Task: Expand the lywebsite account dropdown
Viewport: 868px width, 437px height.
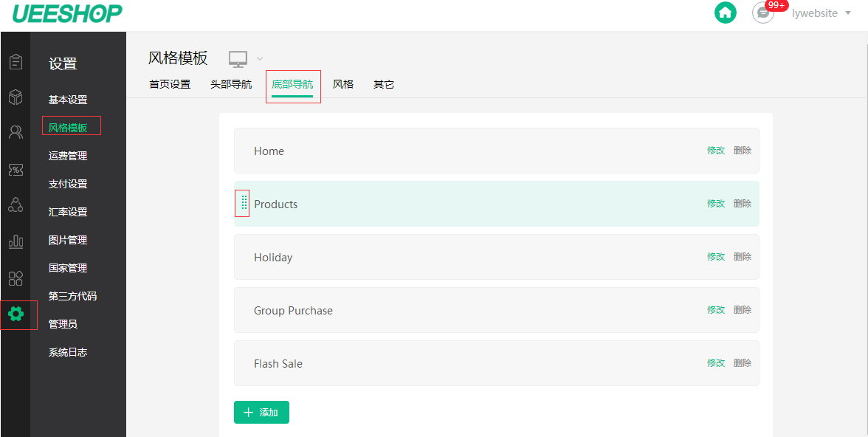Action: pos(821,13)
